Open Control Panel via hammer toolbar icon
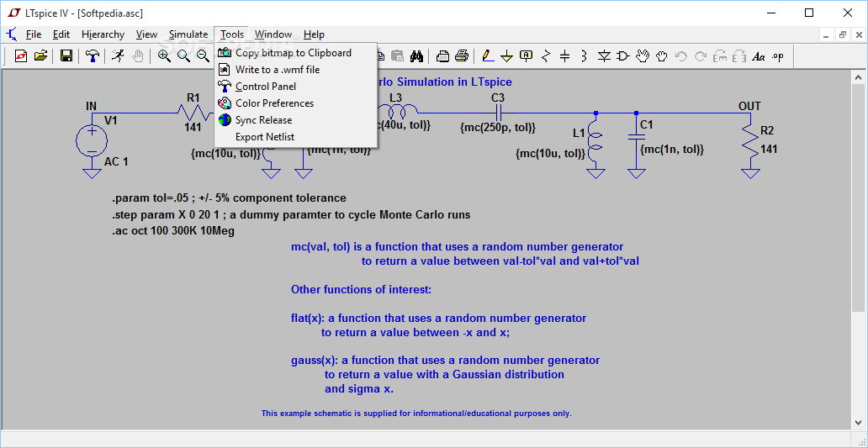 [93, 55]
